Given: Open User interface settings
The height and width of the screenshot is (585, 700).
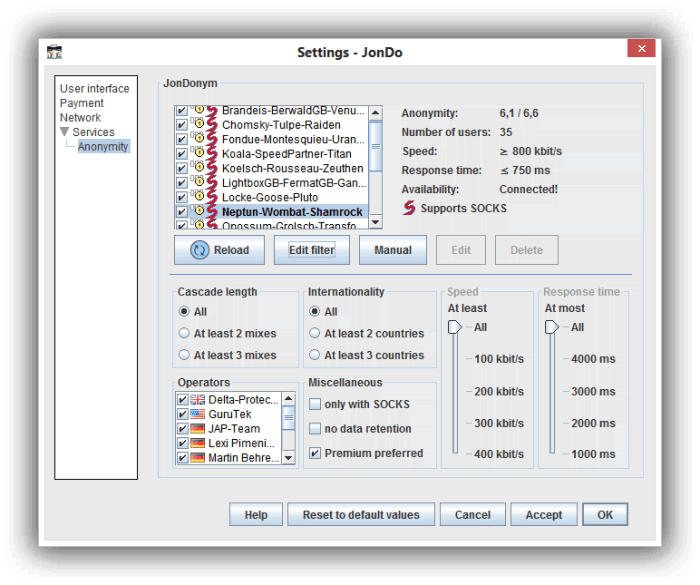Looking at the screenshot, I should (95, 88).
